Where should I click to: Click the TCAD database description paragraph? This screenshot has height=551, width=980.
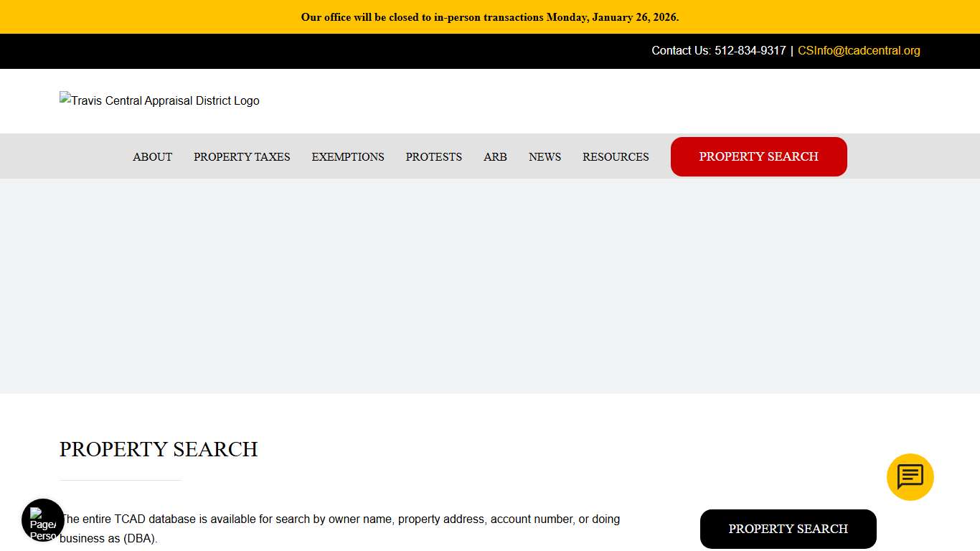pos(339,528)
